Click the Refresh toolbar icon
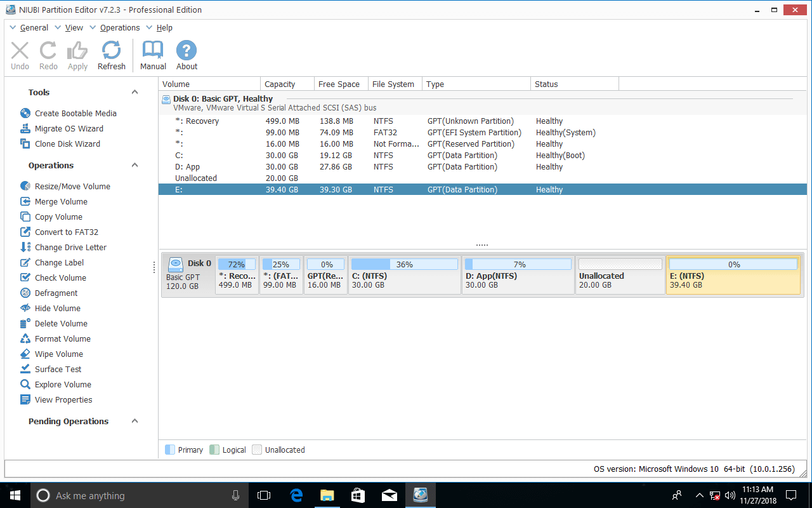Image resolution: width=812 pixels, height=508 pixels. pyautogui.click(x=112, y=51)
